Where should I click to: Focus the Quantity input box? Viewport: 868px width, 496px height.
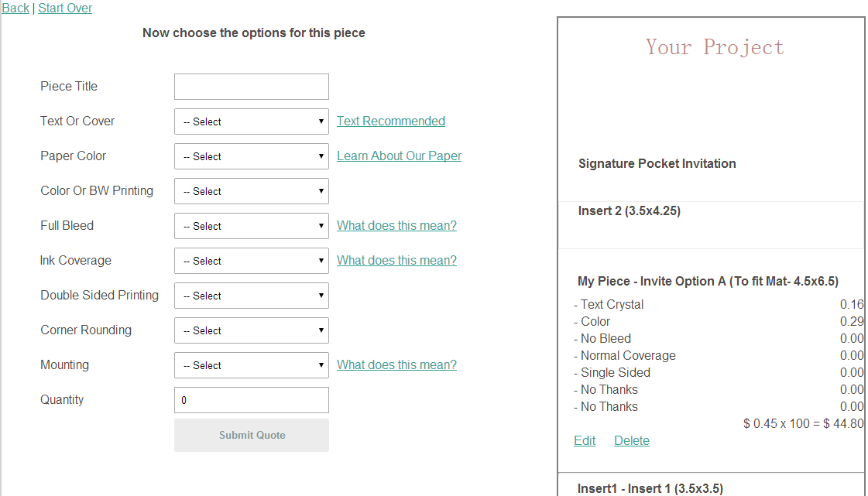coord(251,400)
